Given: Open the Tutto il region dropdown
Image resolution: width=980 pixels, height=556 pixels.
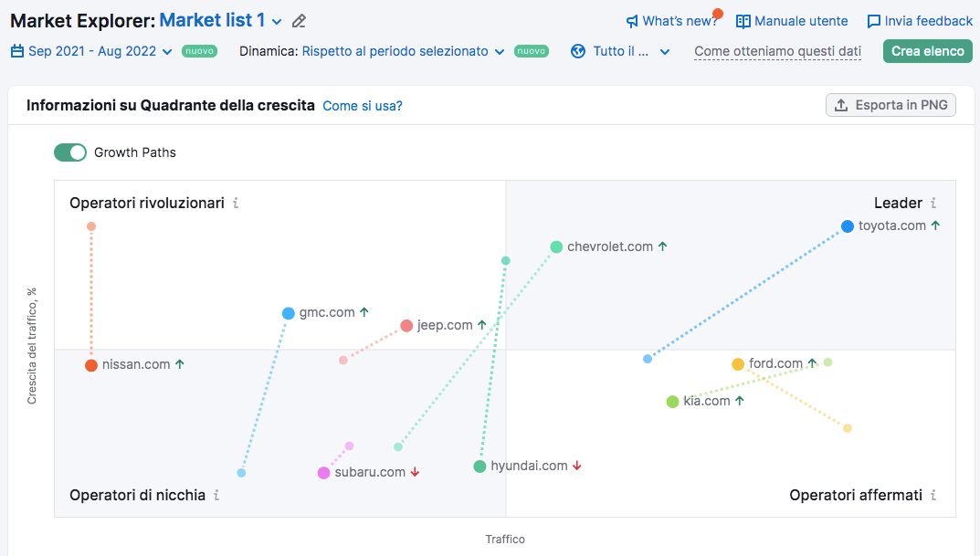Looking at the screenshot, I should click(x=631, y=51).
